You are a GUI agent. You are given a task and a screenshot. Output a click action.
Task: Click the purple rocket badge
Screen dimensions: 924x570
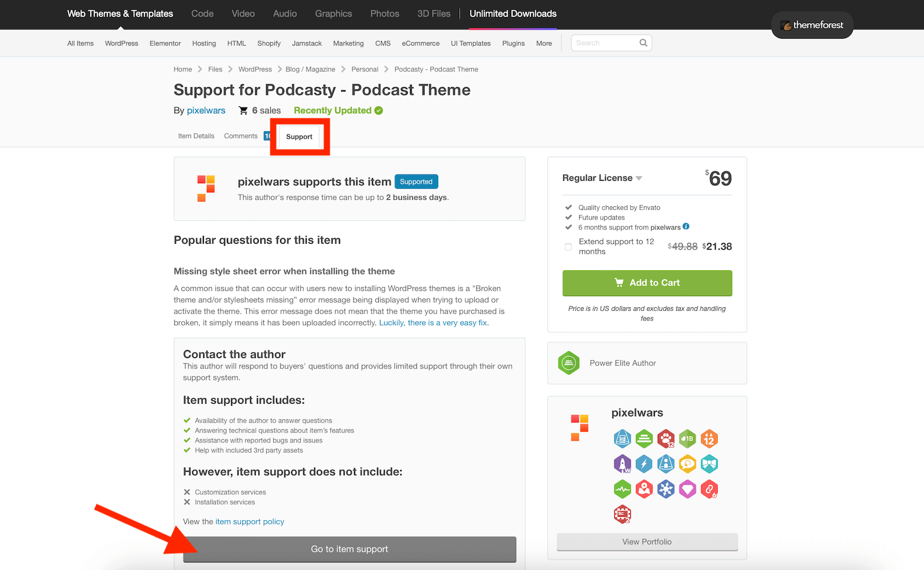pos(622,464)
